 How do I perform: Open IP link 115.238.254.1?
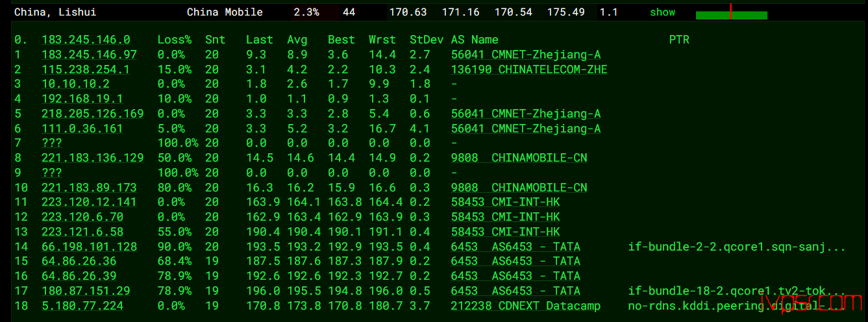pos(86,69)
